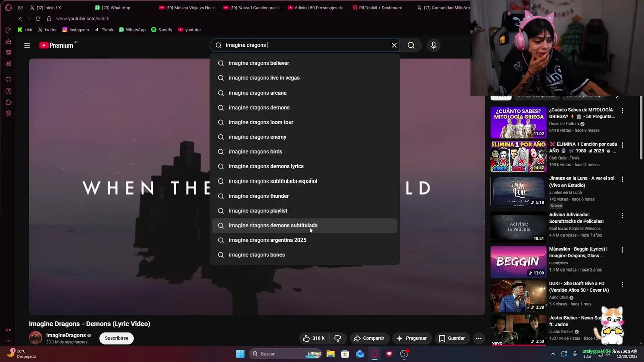Viewport: 644px width, 362px height.
Task: Submit search with magnifier button
Action: [x=411, y=45]
